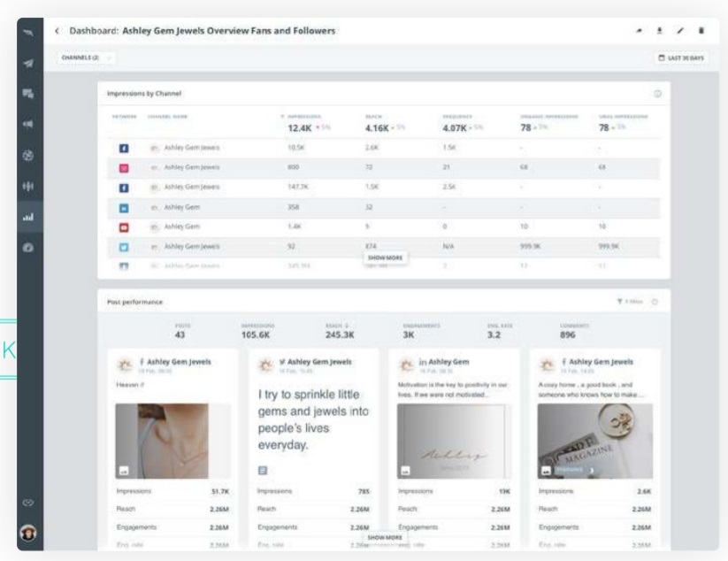Select the 245.3K reach summary value

340,334
